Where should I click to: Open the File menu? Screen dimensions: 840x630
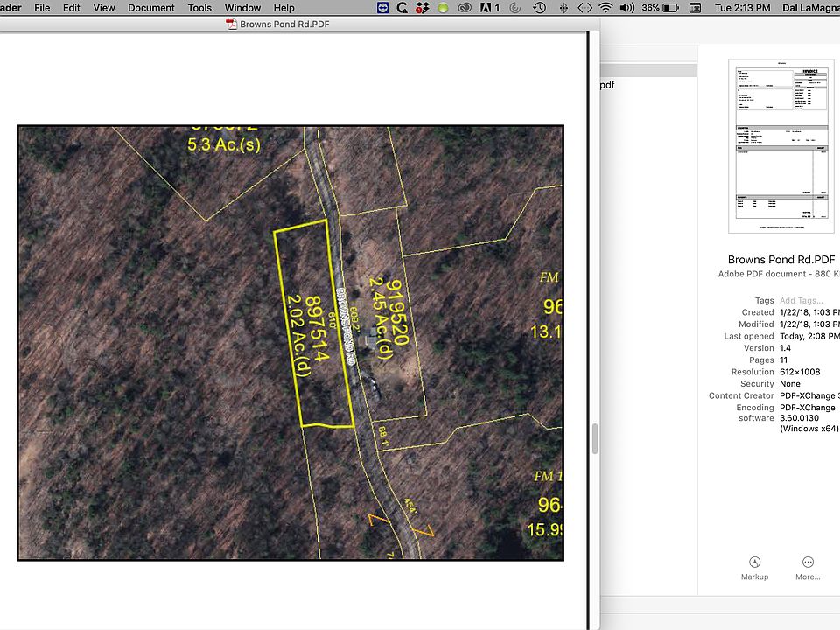41,8
